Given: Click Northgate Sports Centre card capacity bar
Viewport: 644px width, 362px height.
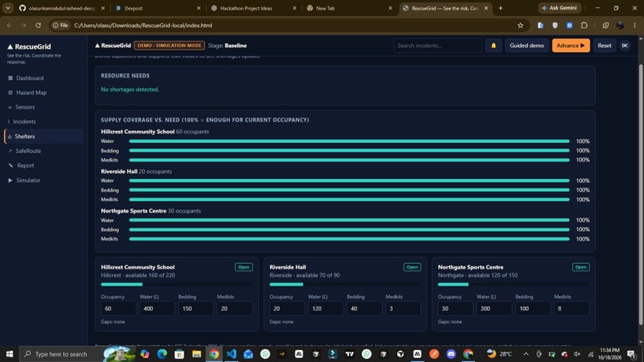Looking at the screenshot, I should pos(514,284).
